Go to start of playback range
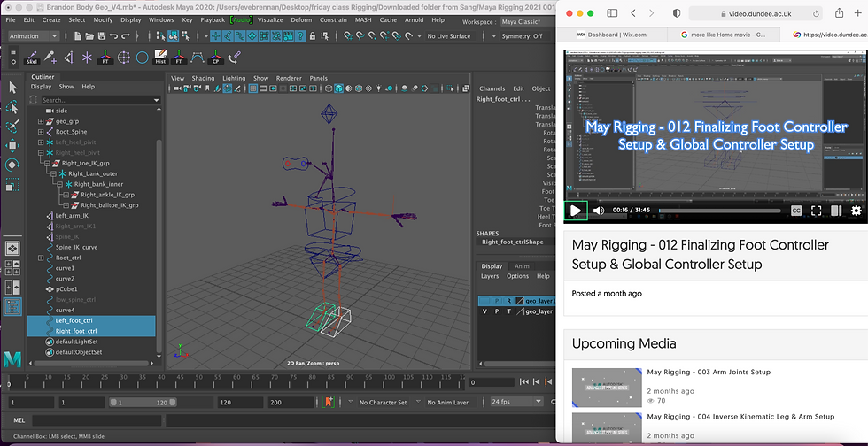Image resolution: width=868 pixels, height=446 pixels. tap(523, 381)
